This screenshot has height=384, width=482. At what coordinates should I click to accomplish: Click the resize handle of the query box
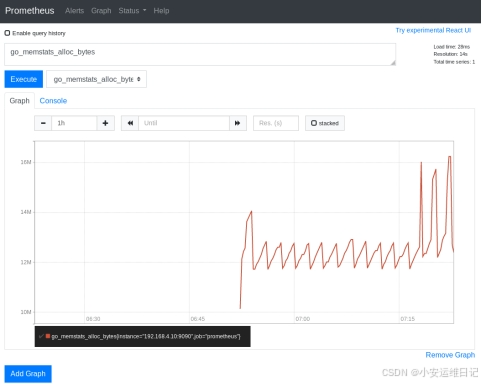click(x=393, y=63)
